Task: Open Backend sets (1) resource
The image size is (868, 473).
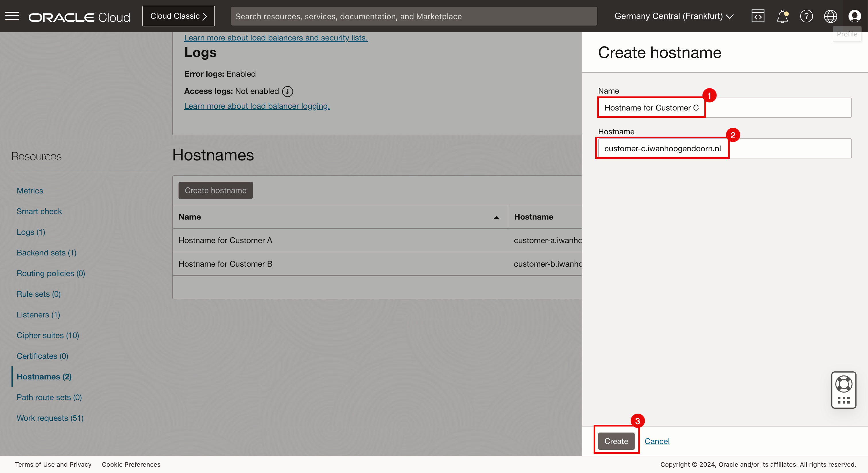Action: click(x=46, y=253)
